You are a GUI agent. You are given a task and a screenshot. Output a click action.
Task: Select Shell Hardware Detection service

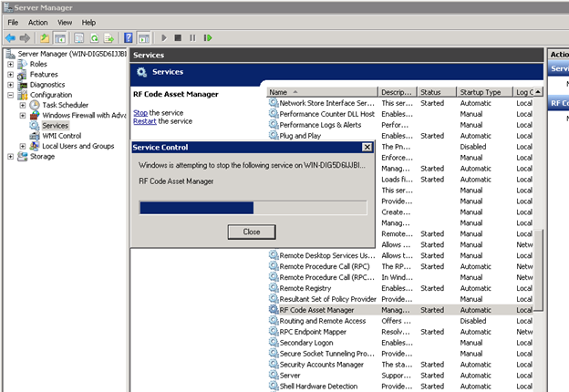(318, 387)
